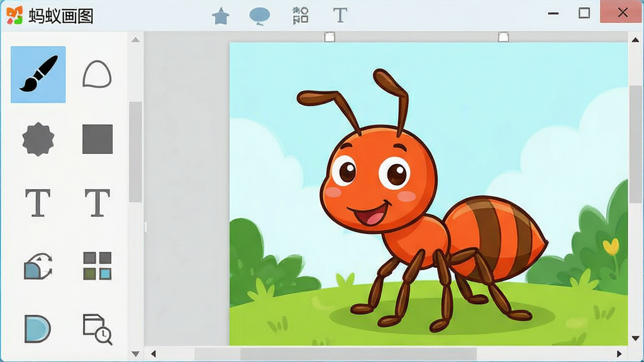The width and height of the screenshot is (644, 362).
Task: Click the horizontal scroll left arrow
Action: click(x=153, y=354)
